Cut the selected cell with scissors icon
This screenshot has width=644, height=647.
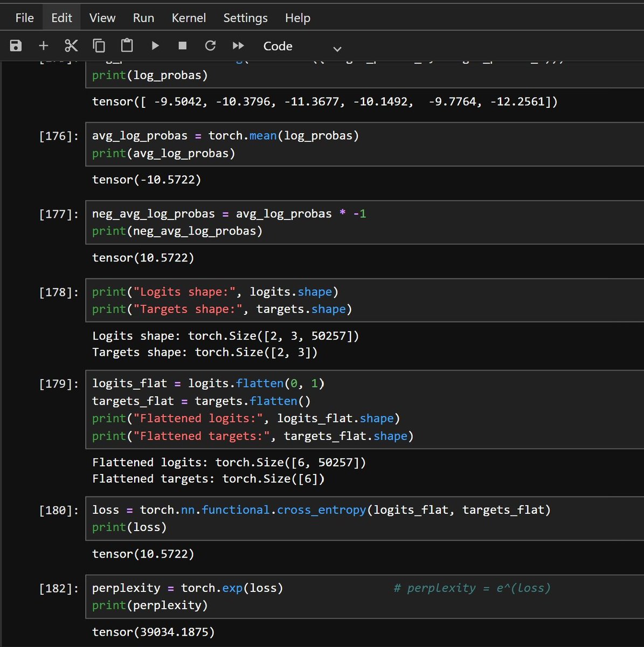pos(71,46)
